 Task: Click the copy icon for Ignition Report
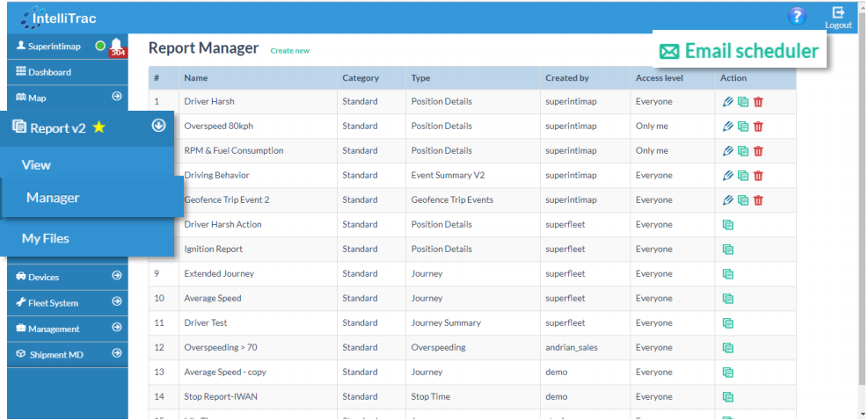point(727,250)
